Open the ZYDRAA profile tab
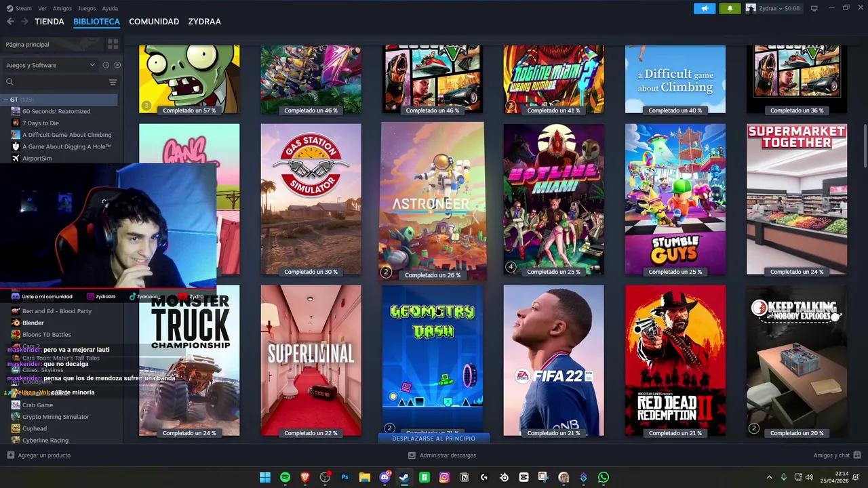Viewport: 868px width, 488px height. click(204, 22)
